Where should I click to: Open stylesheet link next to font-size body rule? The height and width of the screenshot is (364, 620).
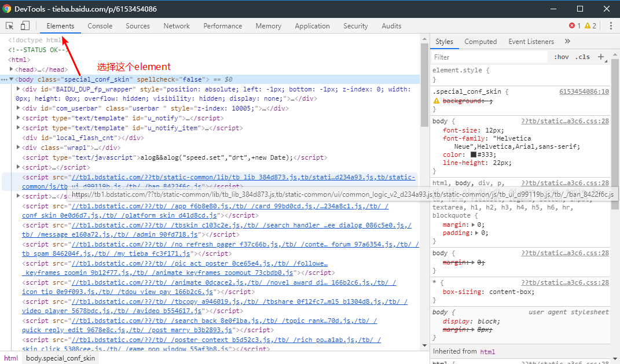565,121
